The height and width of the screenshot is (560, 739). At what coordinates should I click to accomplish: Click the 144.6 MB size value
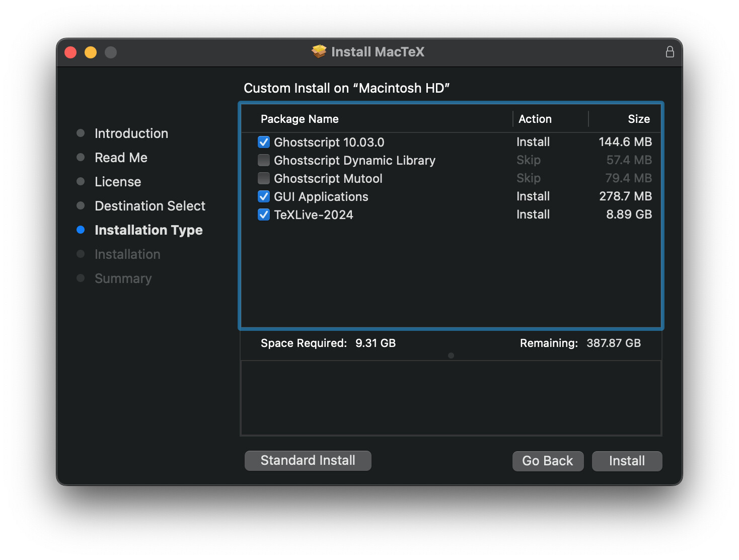(625, 142)
